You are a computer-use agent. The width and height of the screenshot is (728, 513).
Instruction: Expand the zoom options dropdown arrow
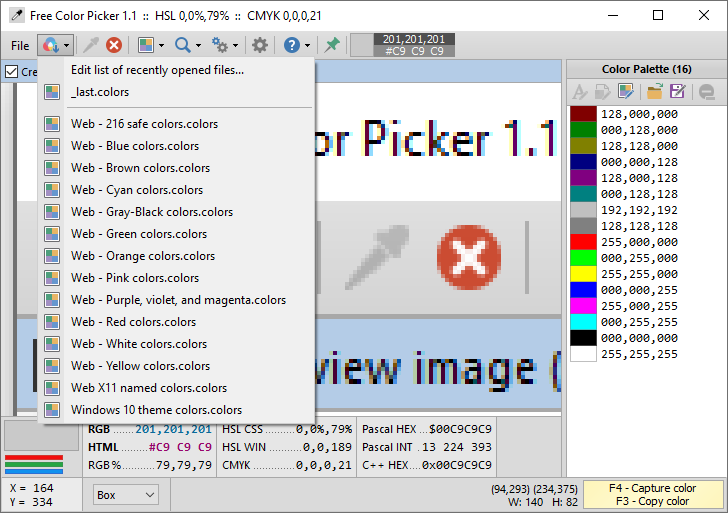coord(198,45)
